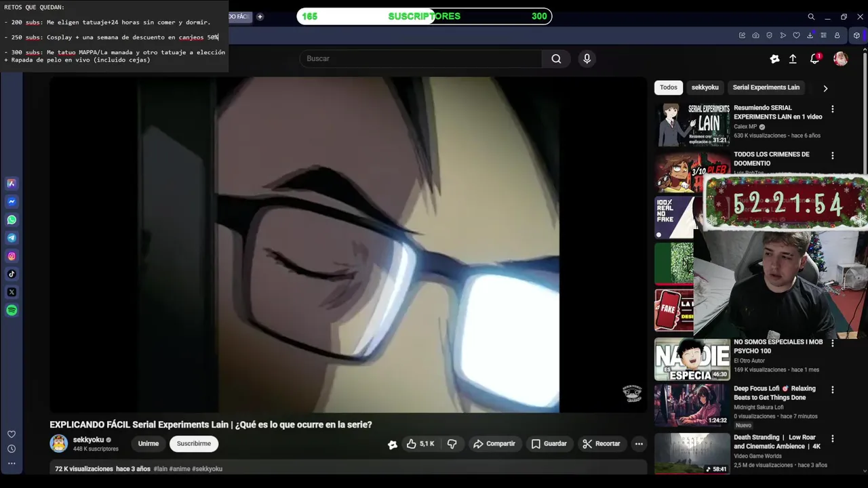The width and height of the screenshot is (868, 488).
Task: Click Unirme join button
Action: pyautogui.click(x=149, y=444)
